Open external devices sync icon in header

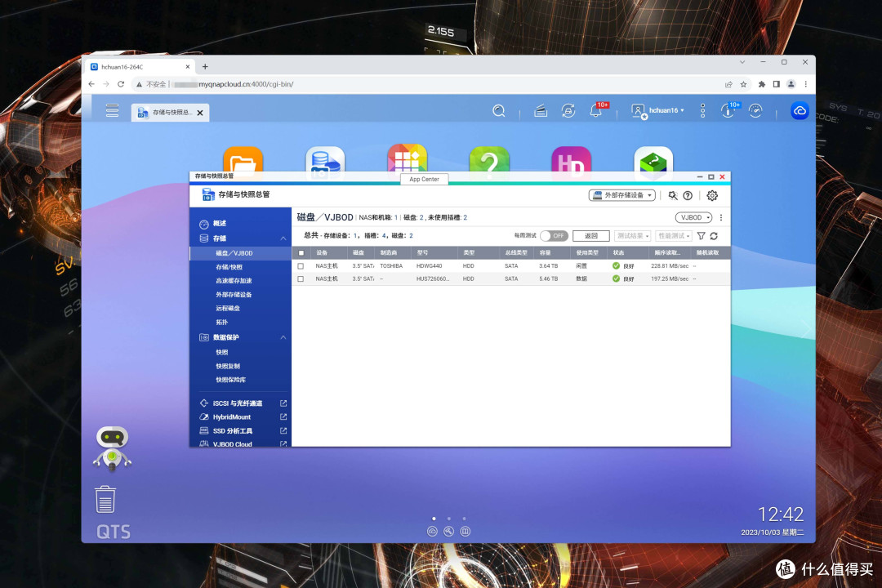[x=568, y=111]
